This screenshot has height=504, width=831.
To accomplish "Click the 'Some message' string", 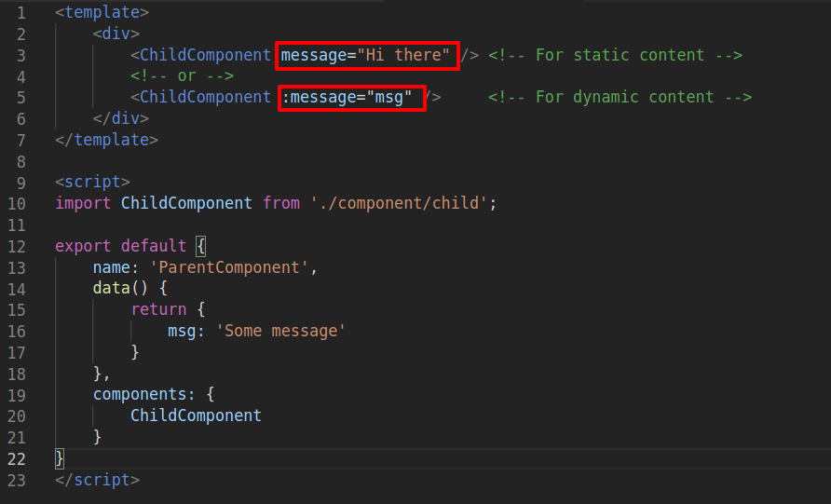I will (281, 332).
